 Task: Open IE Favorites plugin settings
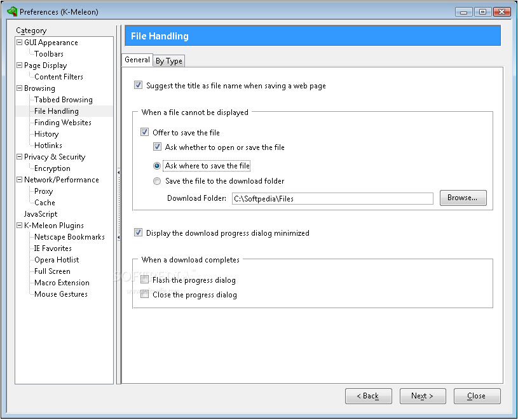coord(53,248)
